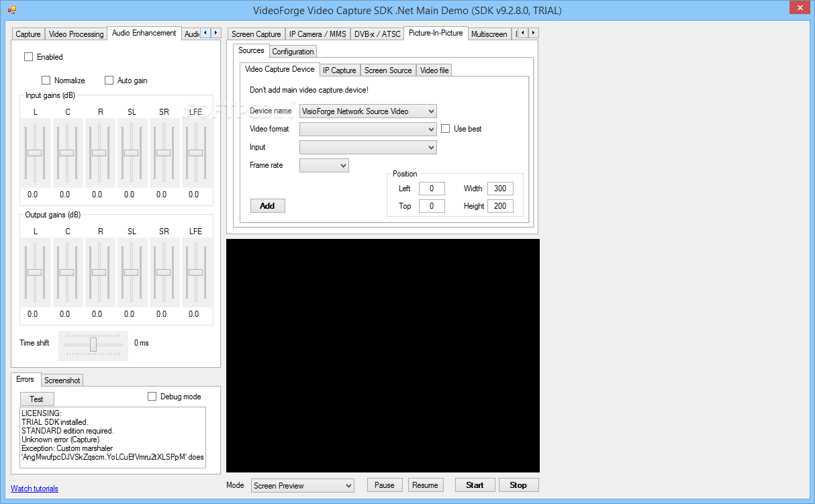Enable the audio enhancement checkbox
The width and height of the screenshot is (815, 504).
click(x=29, y=57)
